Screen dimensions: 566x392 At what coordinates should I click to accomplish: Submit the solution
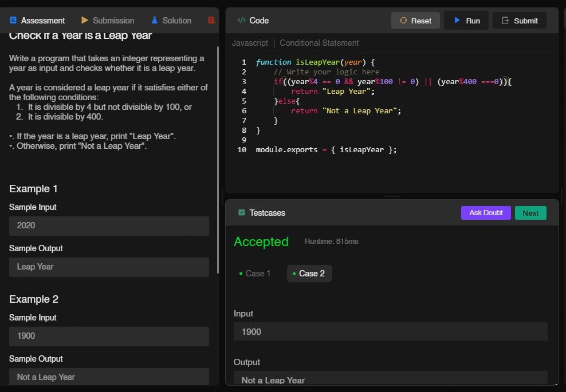coord(520,21)
